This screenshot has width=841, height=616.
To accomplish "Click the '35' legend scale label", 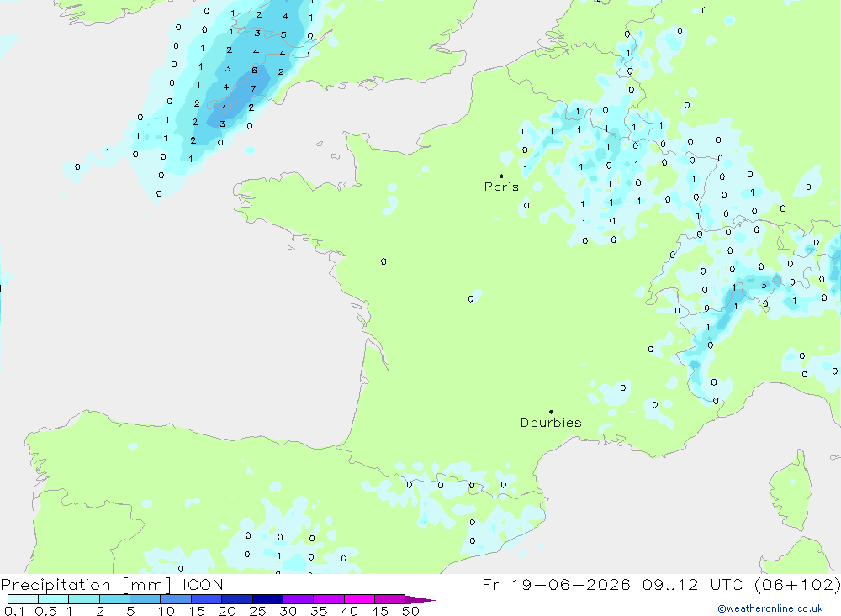I will click(319, 611).
